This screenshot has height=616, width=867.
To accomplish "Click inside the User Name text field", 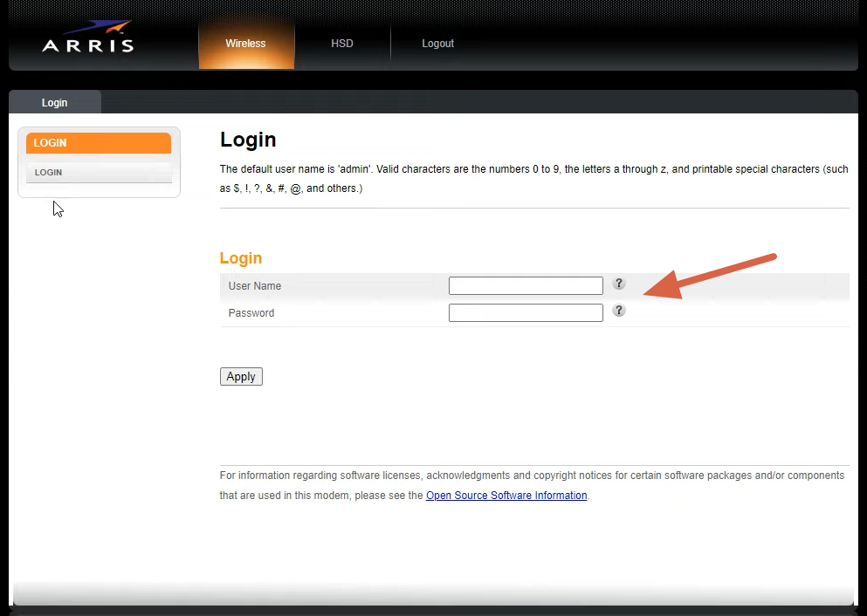I will click(x=525, y=284).
